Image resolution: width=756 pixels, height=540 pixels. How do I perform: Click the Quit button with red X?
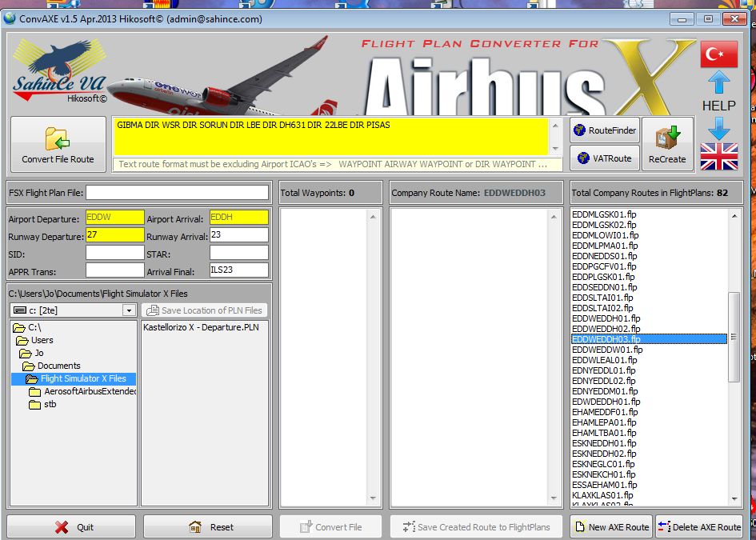pyautogui.click(x=71, y=527)
